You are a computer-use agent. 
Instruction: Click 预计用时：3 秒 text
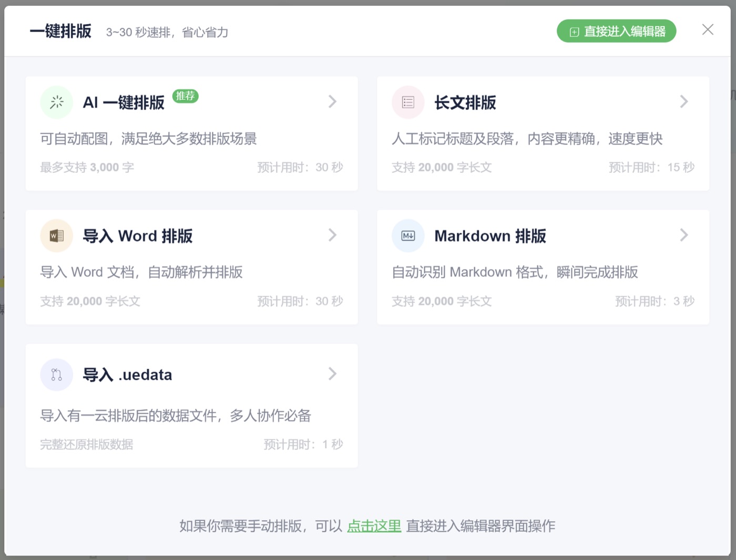(x=655, y=301)
